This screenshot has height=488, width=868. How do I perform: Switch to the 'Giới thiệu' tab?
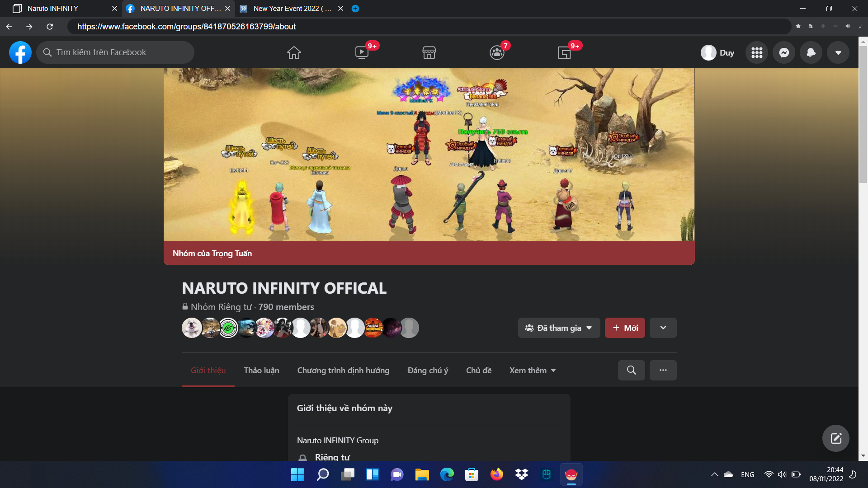pyautogui.click(x=208, y=370)
